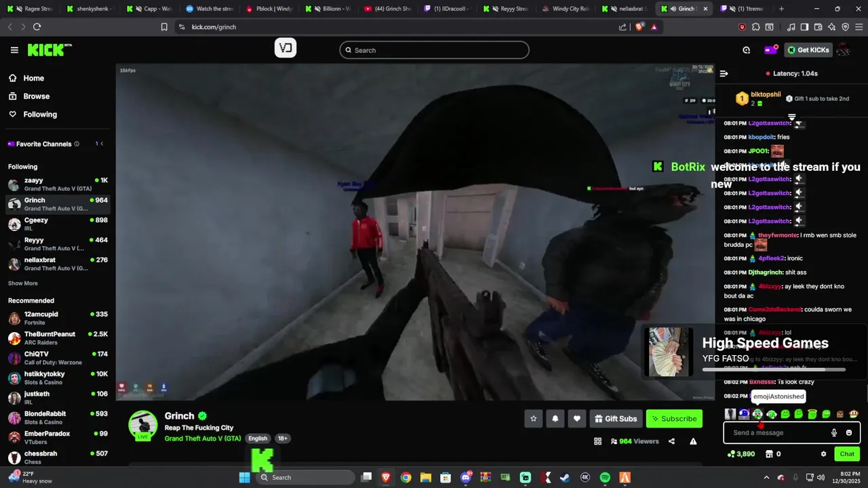Share the stream with share icon
Screen dimensions: 868x488
pos(671,441)
